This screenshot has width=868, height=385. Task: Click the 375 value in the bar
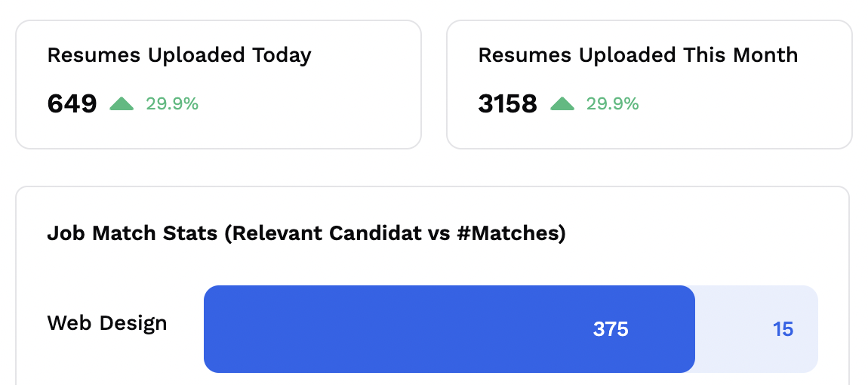611,329
